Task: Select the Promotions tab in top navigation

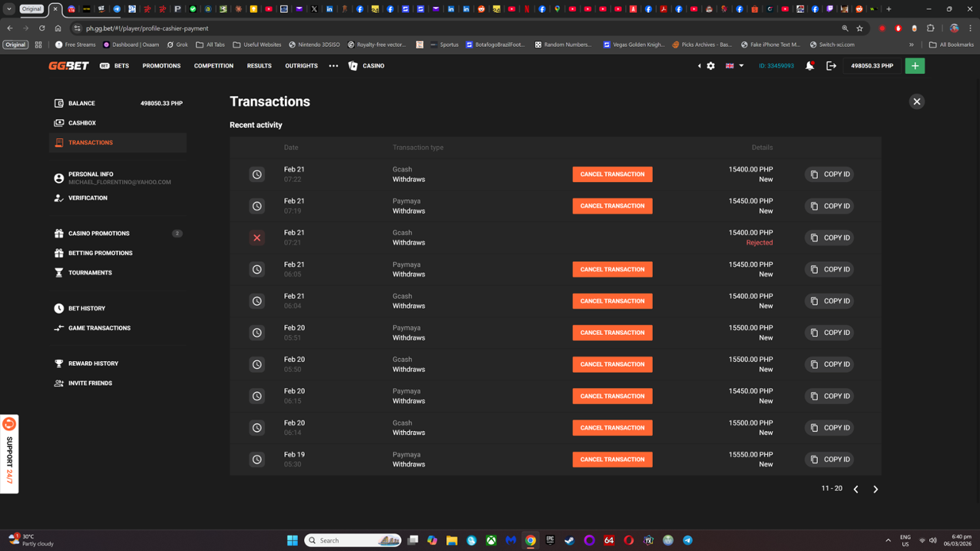Action: pos(161,66)
